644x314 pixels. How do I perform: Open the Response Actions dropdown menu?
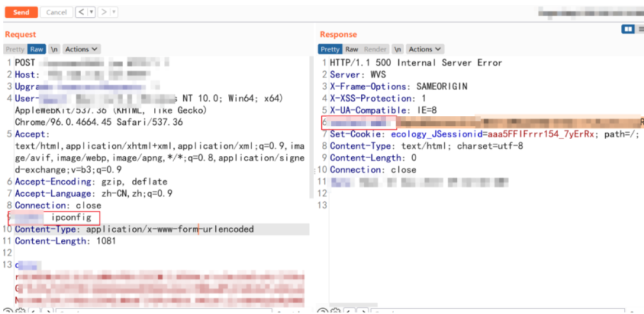[x=425, y=50]
